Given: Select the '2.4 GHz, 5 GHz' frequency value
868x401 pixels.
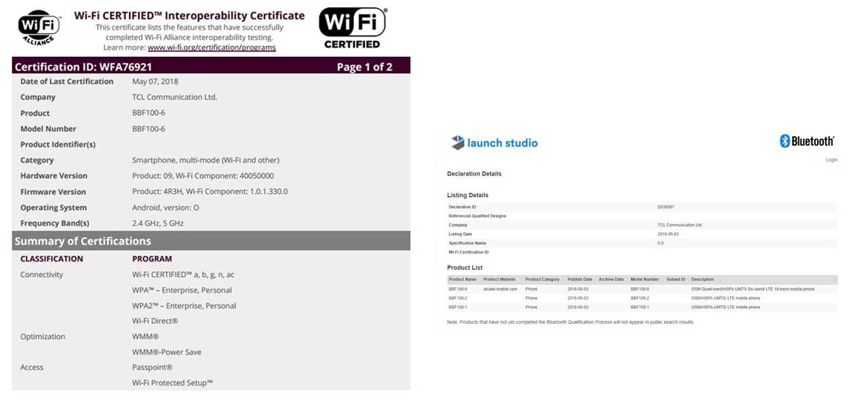Looking at the screenshot, I should click(158, 223).
